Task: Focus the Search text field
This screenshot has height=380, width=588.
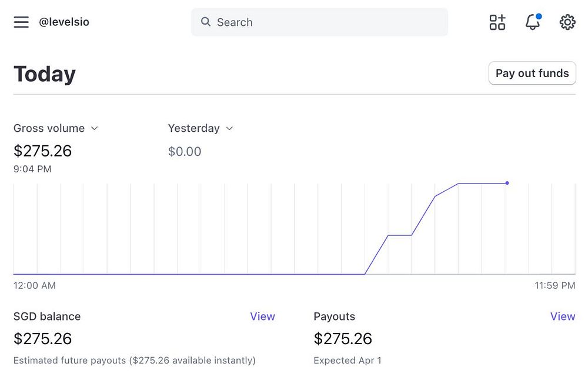Action: click(x=323, y=22)
